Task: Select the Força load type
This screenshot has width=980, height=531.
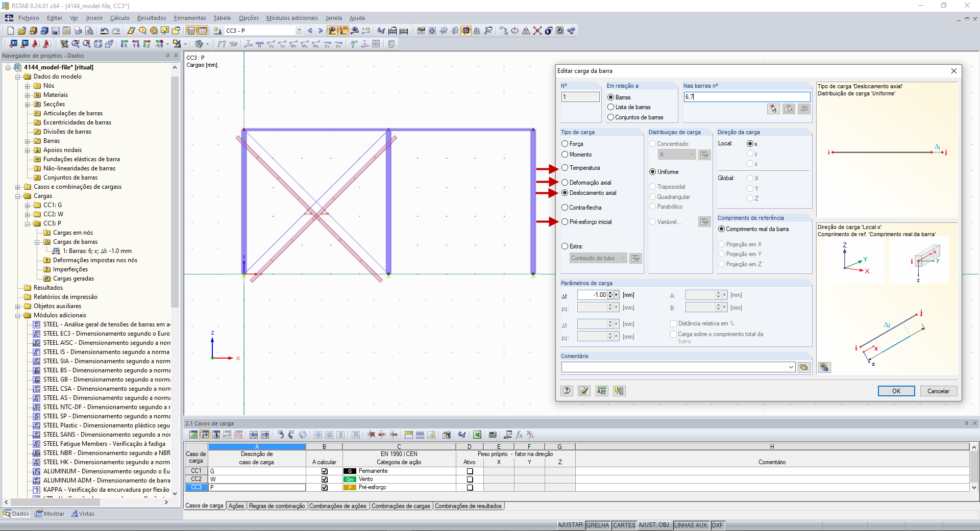Action: coord(565,144)
